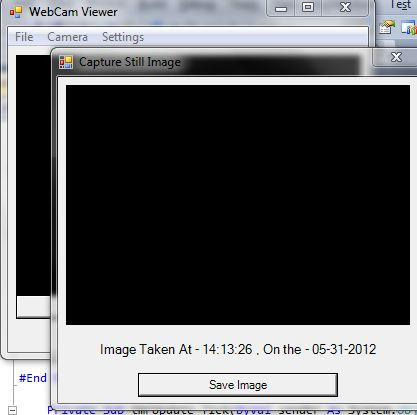Click the WebCam Viewer window icon
The image size is (417, 415).
pos(16,12)
